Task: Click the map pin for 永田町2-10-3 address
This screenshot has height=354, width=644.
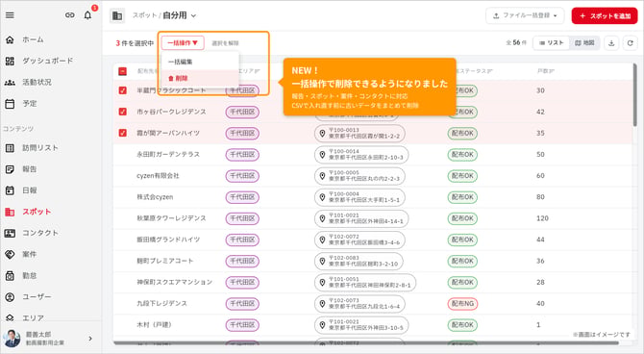Action: [322, 155]
